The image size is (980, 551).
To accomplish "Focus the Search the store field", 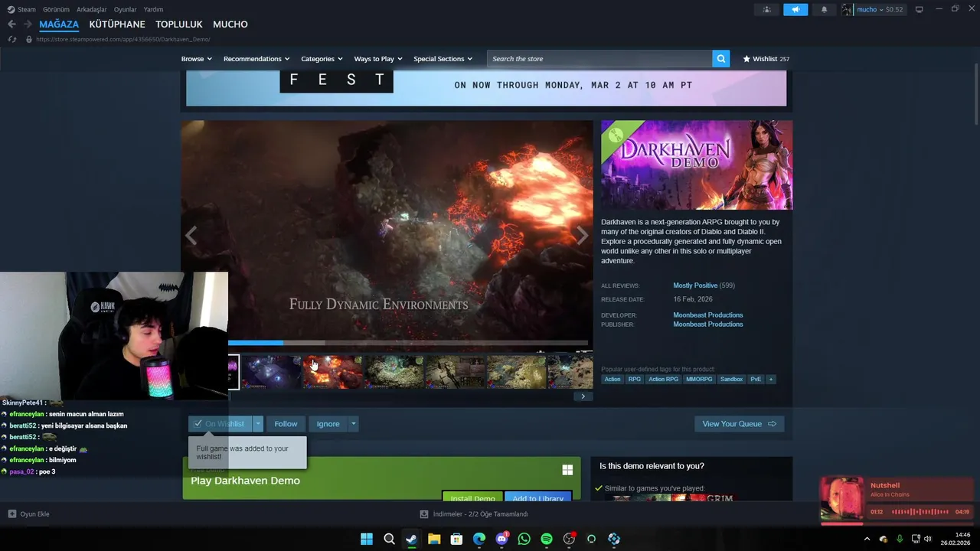I will (599, 59).
